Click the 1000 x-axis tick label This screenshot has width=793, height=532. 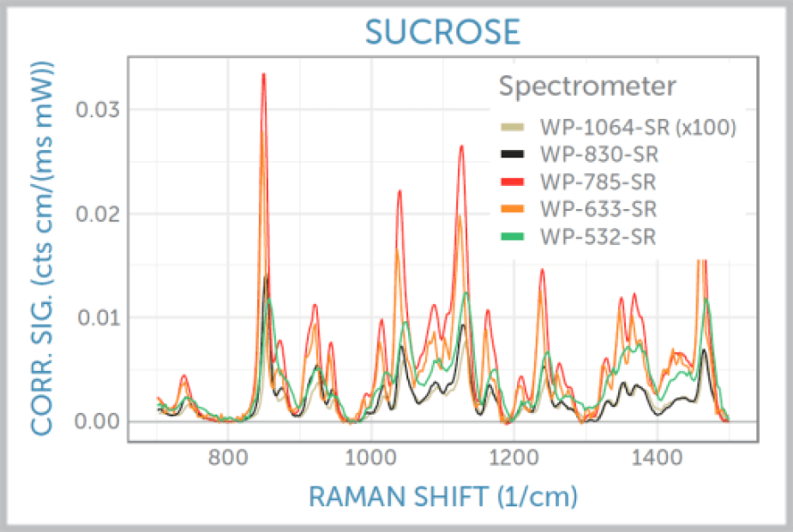click(370, 459)
